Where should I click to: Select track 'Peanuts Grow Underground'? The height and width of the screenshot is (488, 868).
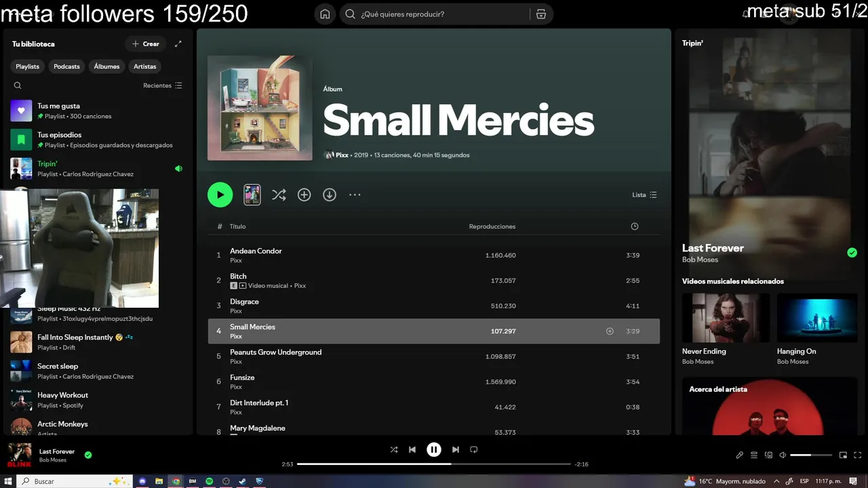[x=434, y=357]
